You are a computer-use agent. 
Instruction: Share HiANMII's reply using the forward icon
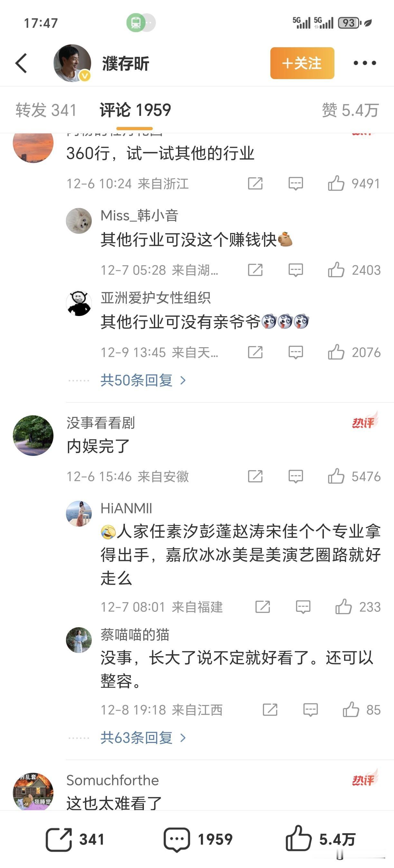(x=262, y=607)
